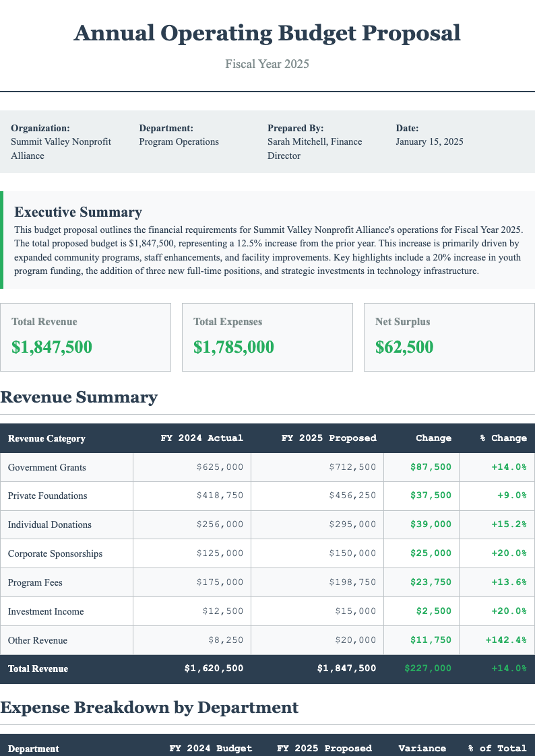Screen dimensions: 535x756
Task: Click the Total Revenue $227,000 change cell
Action: [x=428, y=668]
